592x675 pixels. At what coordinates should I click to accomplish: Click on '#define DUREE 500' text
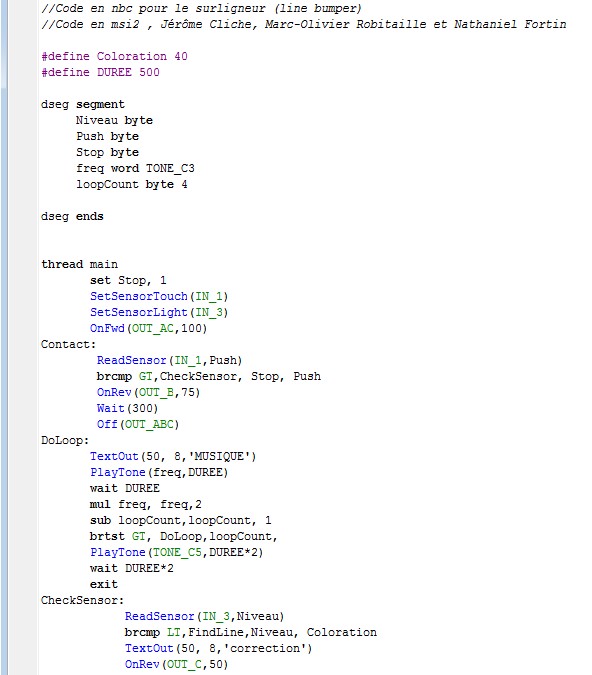click(100, 72)
